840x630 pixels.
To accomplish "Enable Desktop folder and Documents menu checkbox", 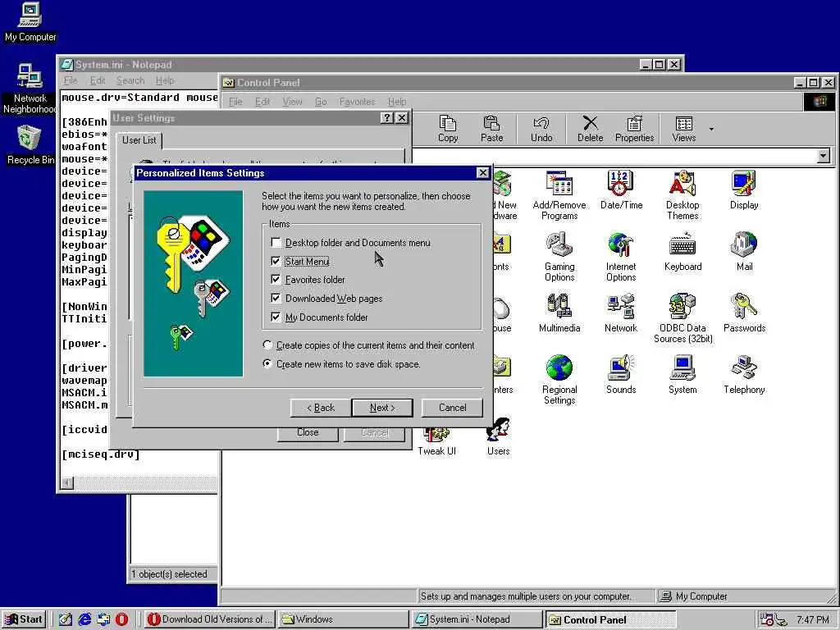I will (x=276, y=243).
